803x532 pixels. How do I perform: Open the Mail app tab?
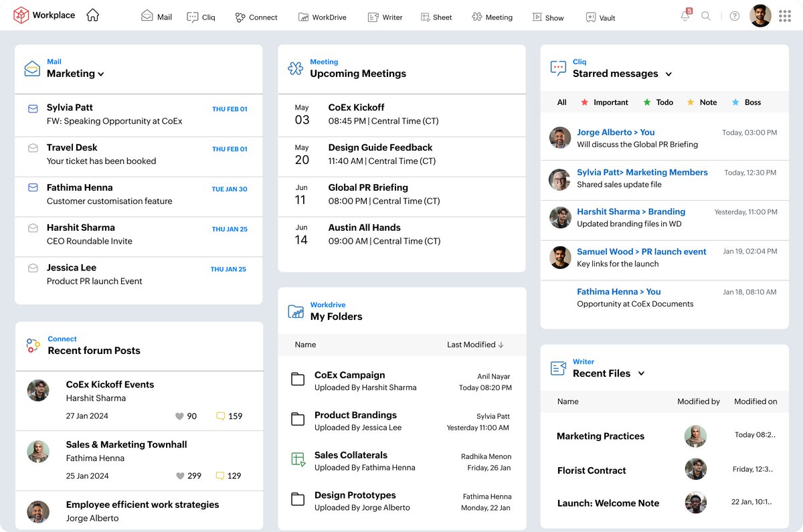pos(157,17)
